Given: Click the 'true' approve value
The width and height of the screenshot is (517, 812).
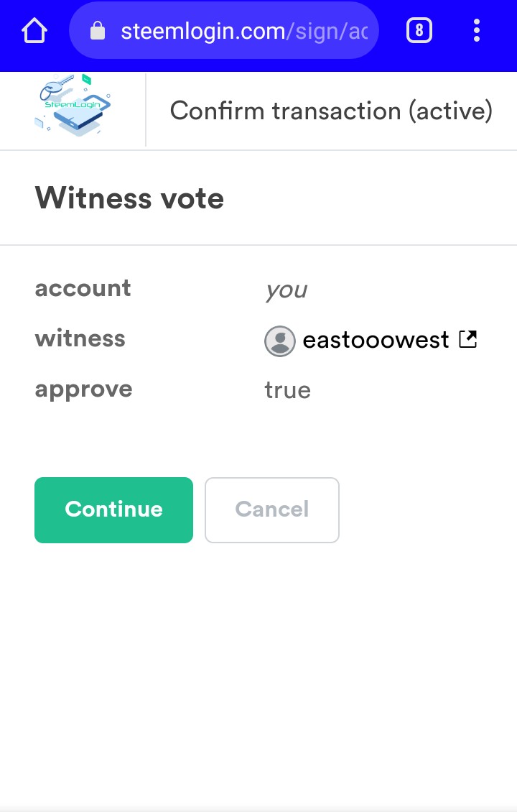Looking at the screenshot, I should (x=287, y=390).
